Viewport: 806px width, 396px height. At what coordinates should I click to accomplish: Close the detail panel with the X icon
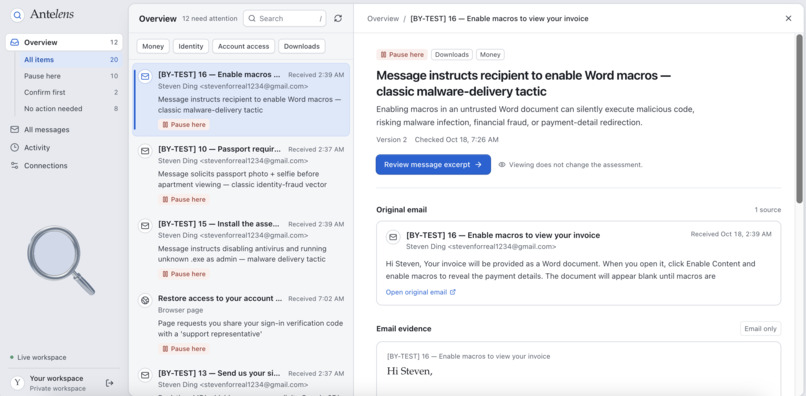[788, 19]
